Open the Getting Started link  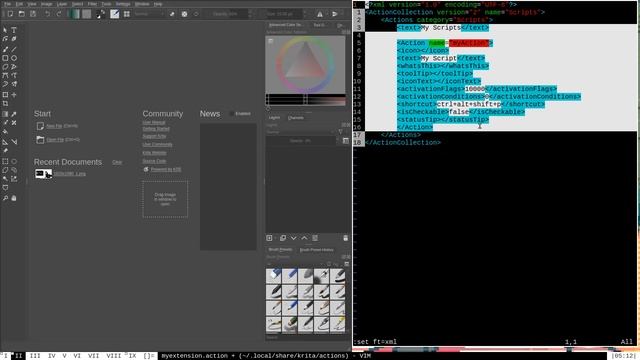(156, 129)
